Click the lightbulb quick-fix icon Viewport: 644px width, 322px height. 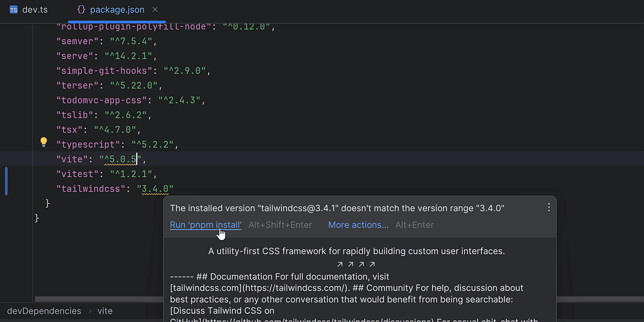click(x=44, y=142)
